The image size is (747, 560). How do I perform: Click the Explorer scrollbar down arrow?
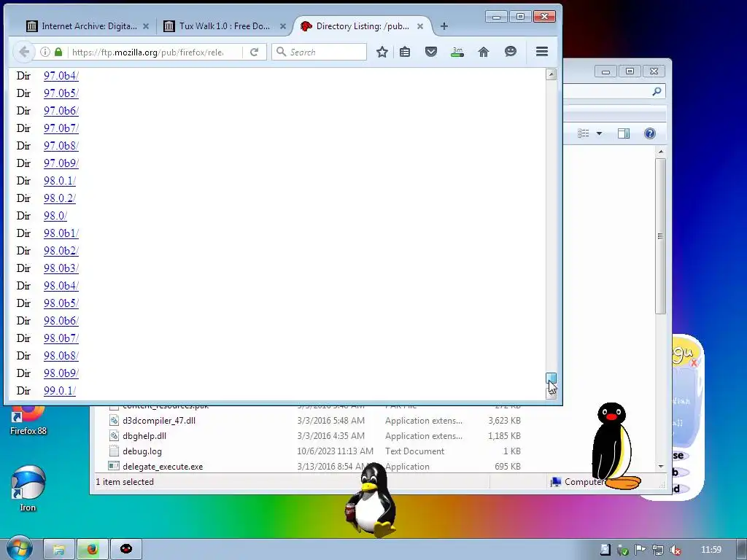(661, 466)
